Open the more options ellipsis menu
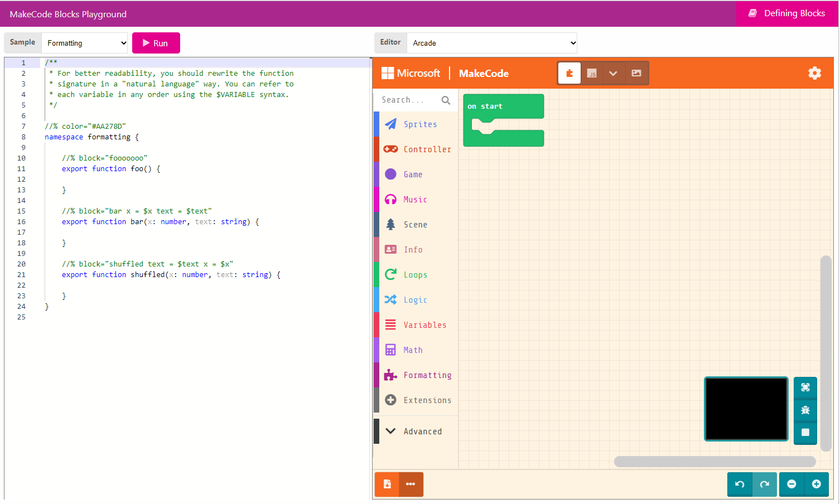 [411, 484]
